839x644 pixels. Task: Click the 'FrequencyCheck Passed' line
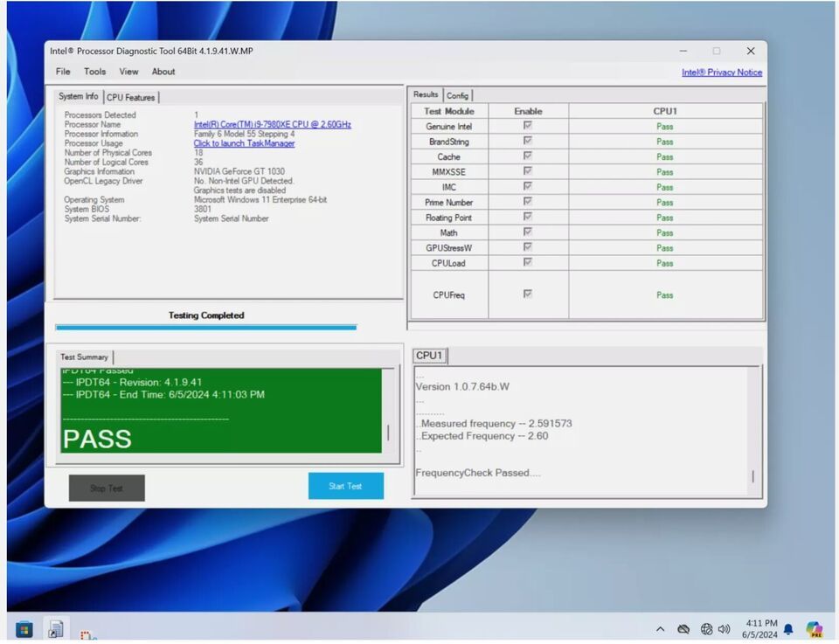click(478, 473)
